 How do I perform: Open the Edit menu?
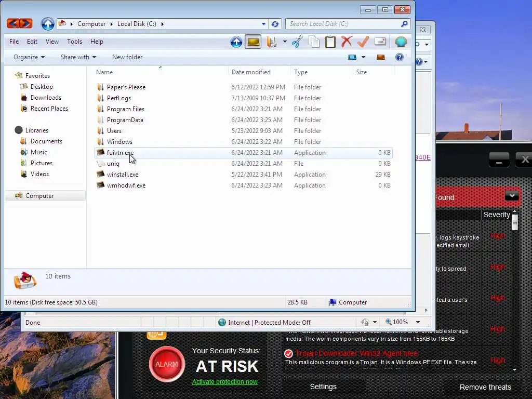(x=32, y=42)
